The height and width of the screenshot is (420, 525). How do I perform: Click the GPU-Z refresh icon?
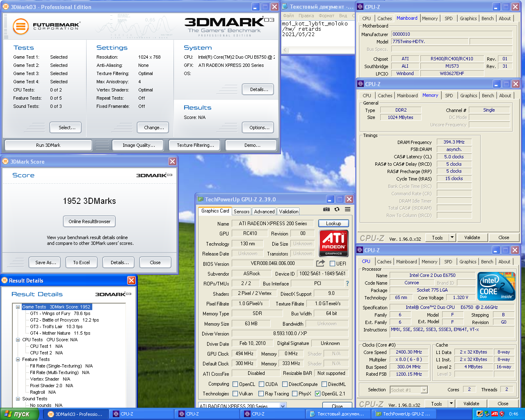337,209
